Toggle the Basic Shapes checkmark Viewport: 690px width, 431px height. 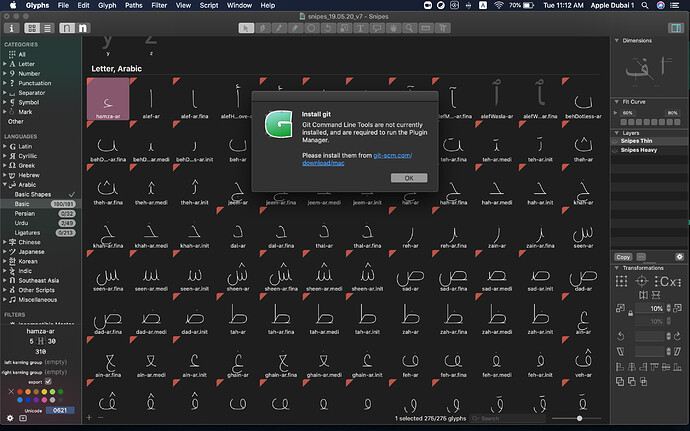[x=72, y=194]
